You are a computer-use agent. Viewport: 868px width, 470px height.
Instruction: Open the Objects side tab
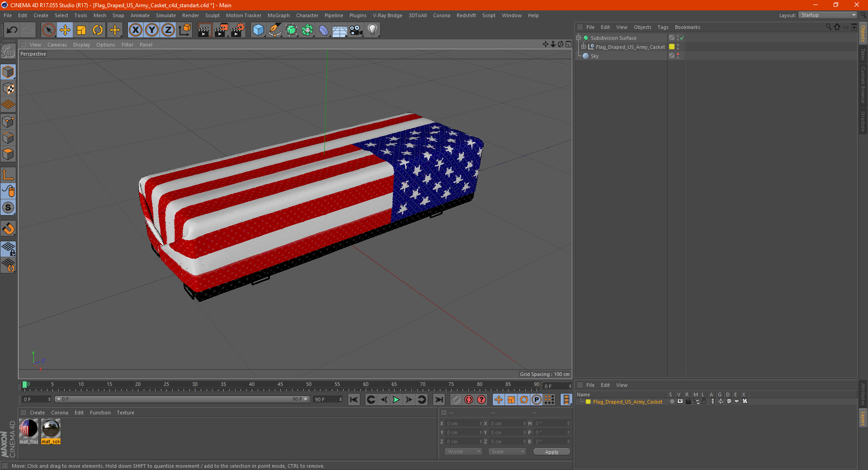coord(863,33)
